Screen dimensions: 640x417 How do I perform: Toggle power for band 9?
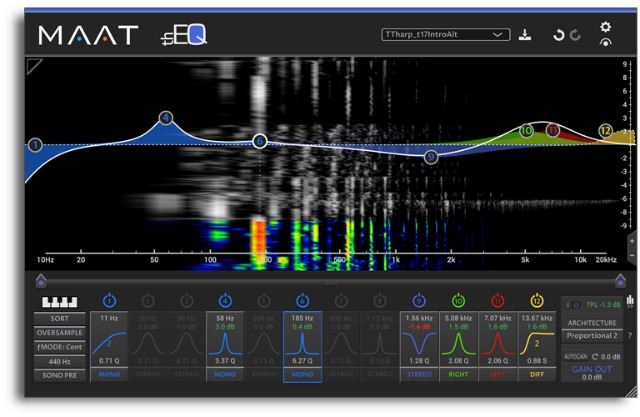coord(419,301)
